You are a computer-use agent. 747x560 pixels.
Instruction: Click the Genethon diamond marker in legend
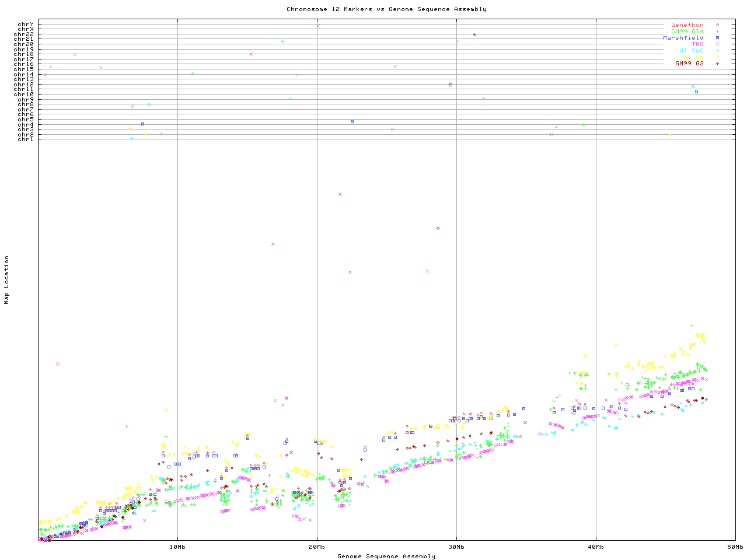coord(717,25)
